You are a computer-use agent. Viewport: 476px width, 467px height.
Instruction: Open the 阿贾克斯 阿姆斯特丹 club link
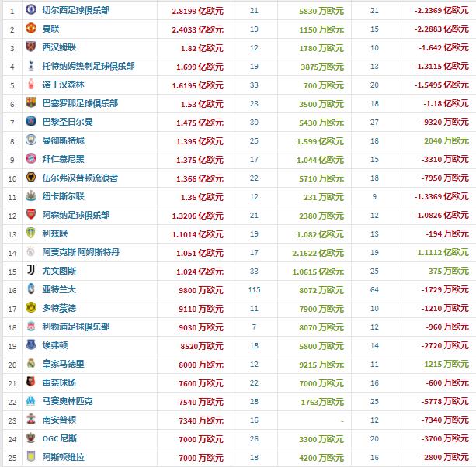point(81,252)
